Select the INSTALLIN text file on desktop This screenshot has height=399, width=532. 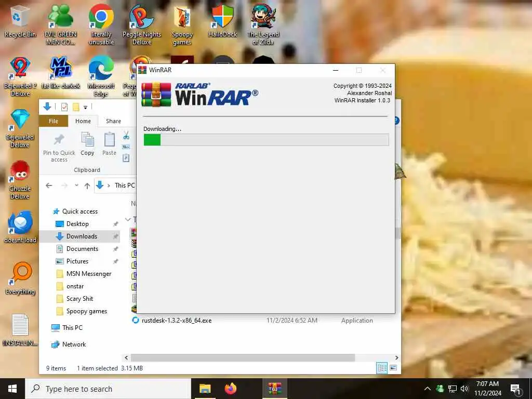[20, 330]
